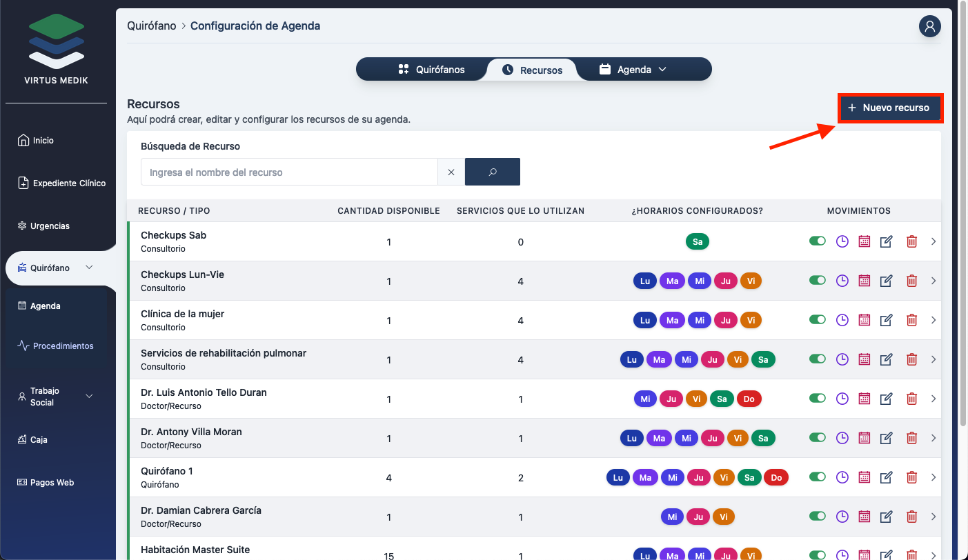968x560 pixels.
Task: Disable the Checkups Sab resource toggle
Action: (x=817, y=241)
